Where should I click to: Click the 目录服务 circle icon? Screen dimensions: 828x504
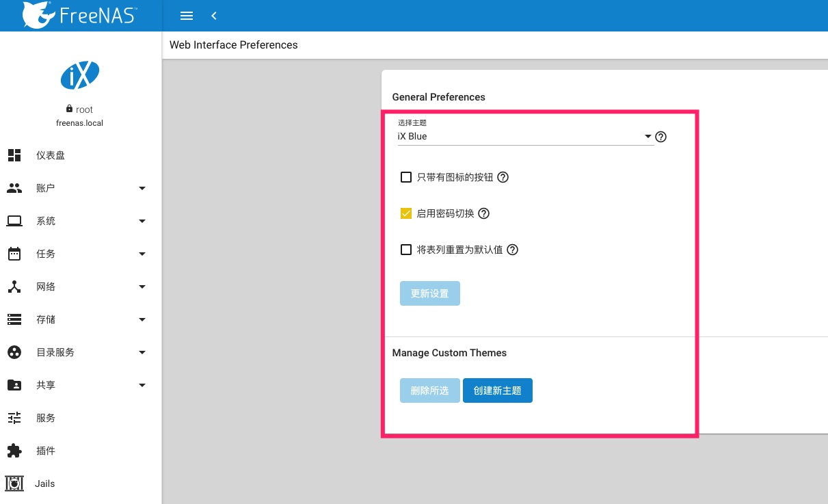coord(14,352)
